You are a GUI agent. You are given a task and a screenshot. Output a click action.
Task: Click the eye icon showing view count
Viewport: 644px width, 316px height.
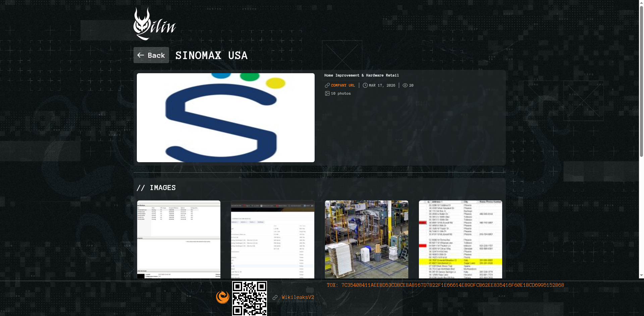[x=405, y=86]
